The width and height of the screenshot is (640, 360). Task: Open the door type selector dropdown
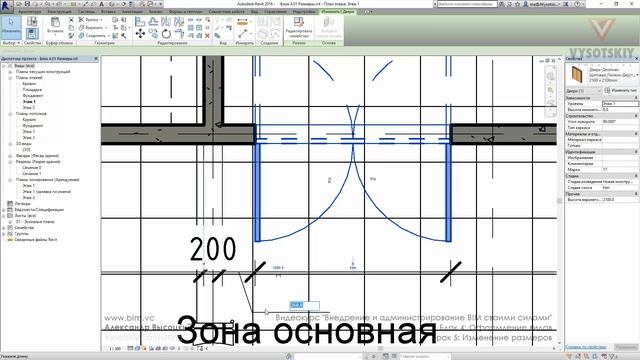(637, 75)
